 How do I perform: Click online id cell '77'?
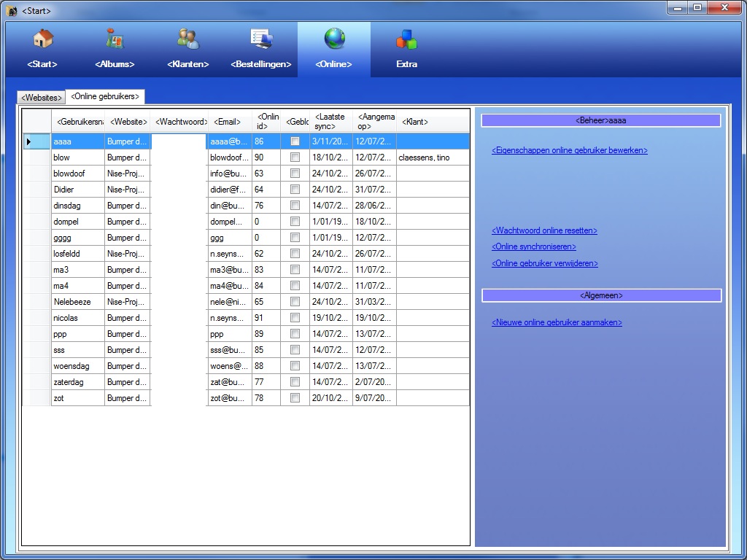tap(266, 382)
